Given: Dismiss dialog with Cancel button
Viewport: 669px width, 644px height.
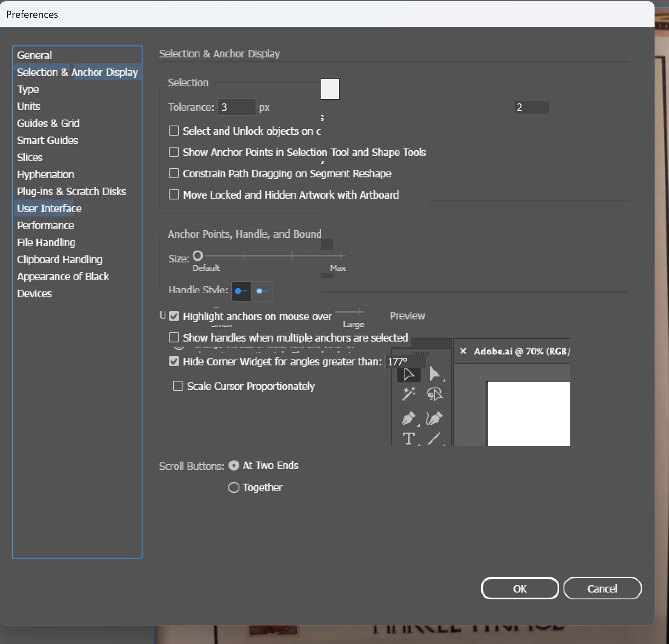Looking at the screenshot, I should (602, 588).
